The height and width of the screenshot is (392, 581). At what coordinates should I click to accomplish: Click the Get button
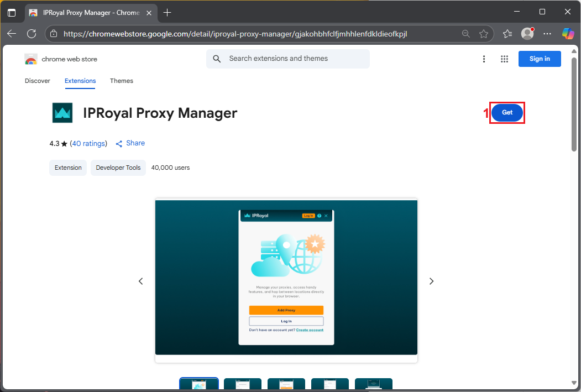coord(507,113)
